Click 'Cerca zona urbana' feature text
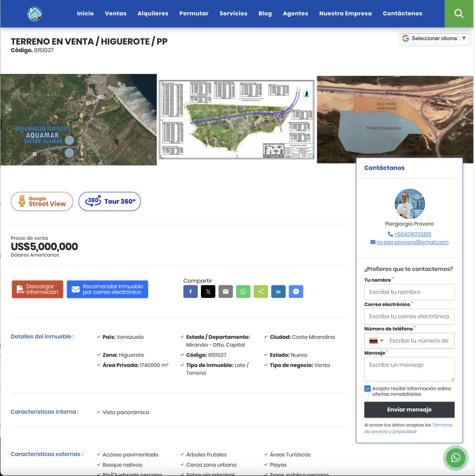Image resolution: width=475 pixels, height=476 pixels. [211, 465]
